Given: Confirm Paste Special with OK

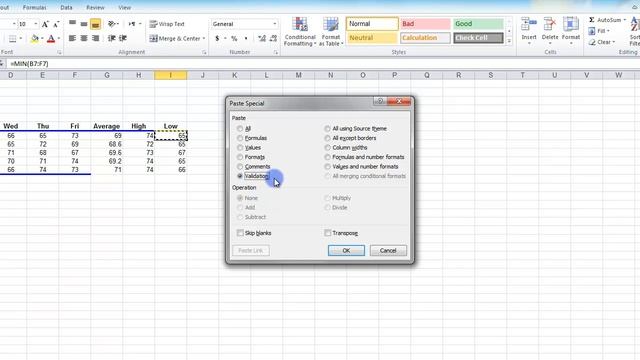Looking at the screenshot, I should [x=346, y=251].
